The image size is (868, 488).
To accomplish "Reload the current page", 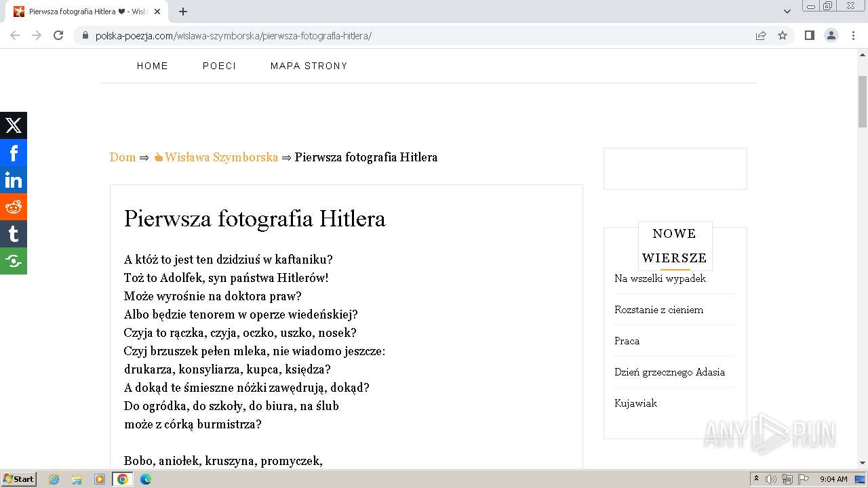I will [x=58, y=35].
